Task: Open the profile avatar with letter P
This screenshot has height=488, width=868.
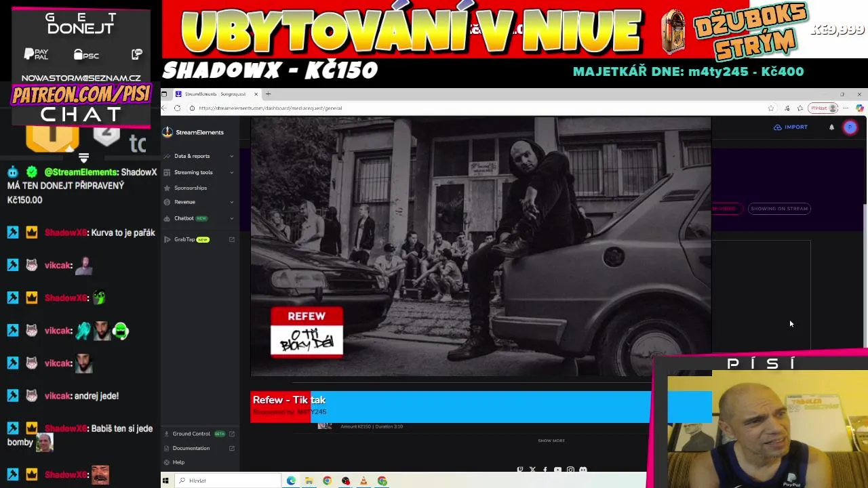Action: pyautogui.click(x=850, y=127)
